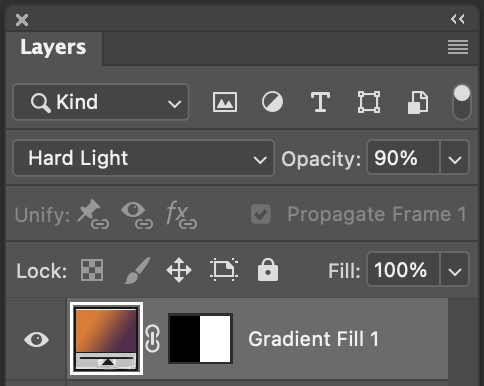Hide the Gradient Fill 1 layer
Image resolution: width=484 pixels, height=386 pixels.
tap(37, 340)
